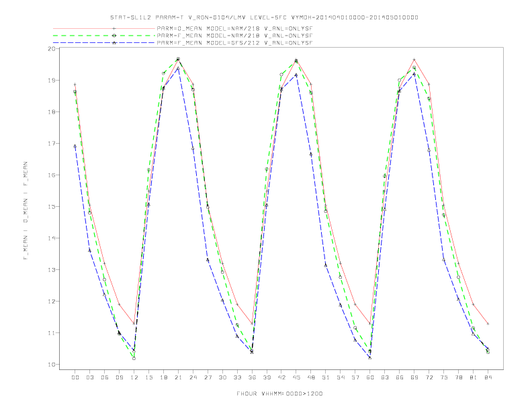Click x-axis forecast hour label 84
Screen dimensions: 532x411
point(488,377)
